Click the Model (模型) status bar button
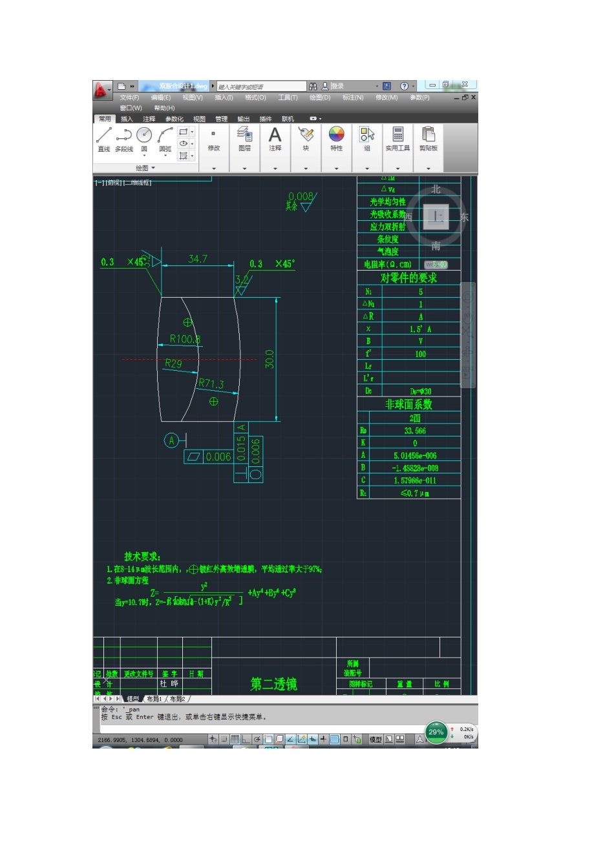Viewport: 614px width, 868px height. (x=376, y=739)
